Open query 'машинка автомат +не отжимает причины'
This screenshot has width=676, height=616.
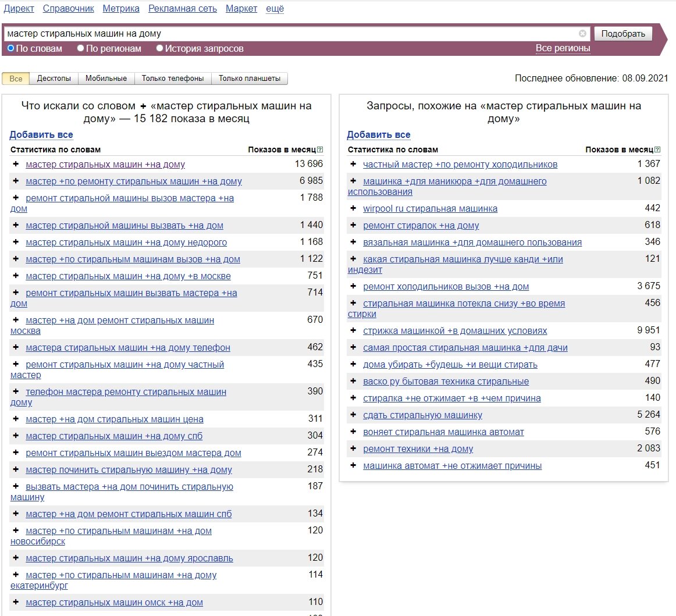pos(452,465)
